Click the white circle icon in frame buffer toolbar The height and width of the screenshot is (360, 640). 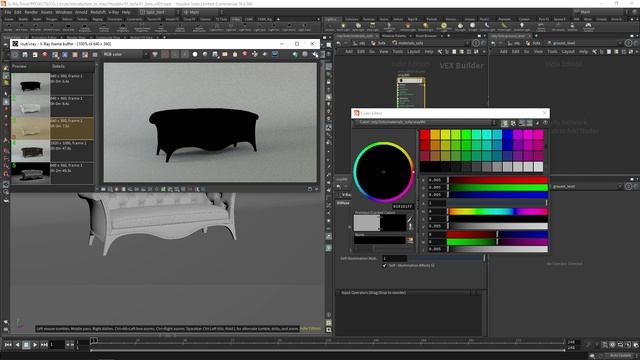tap(195, 54)
